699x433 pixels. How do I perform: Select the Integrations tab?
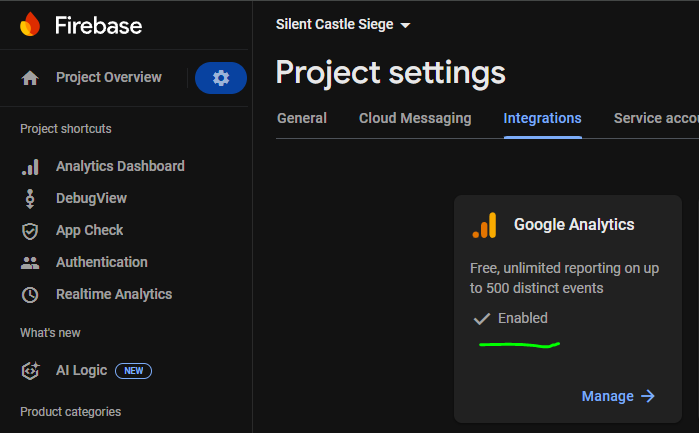click(x=542, y=118)
